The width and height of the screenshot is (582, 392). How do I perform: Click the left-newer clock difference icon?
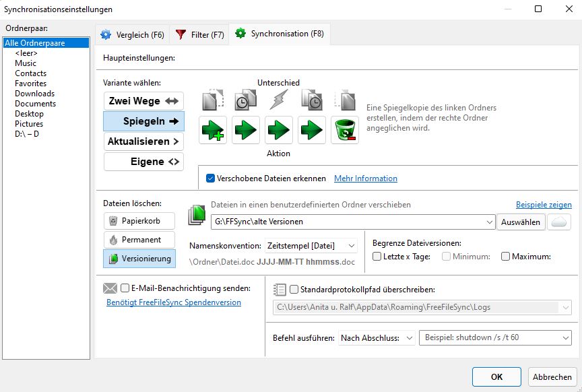pos(246,100)
